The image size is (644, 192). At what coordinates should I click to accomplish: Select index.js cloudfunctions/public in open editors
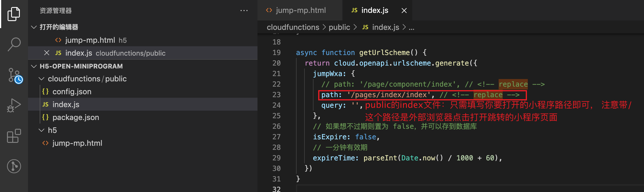click(x=143, y=53)
